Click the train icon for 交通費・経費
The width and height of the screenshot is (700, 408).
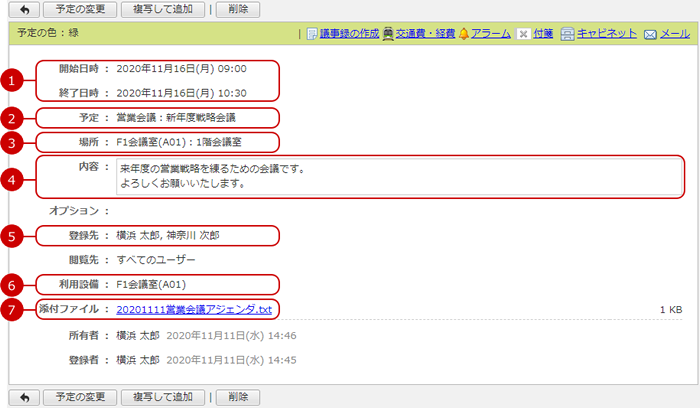click(387, 34)
